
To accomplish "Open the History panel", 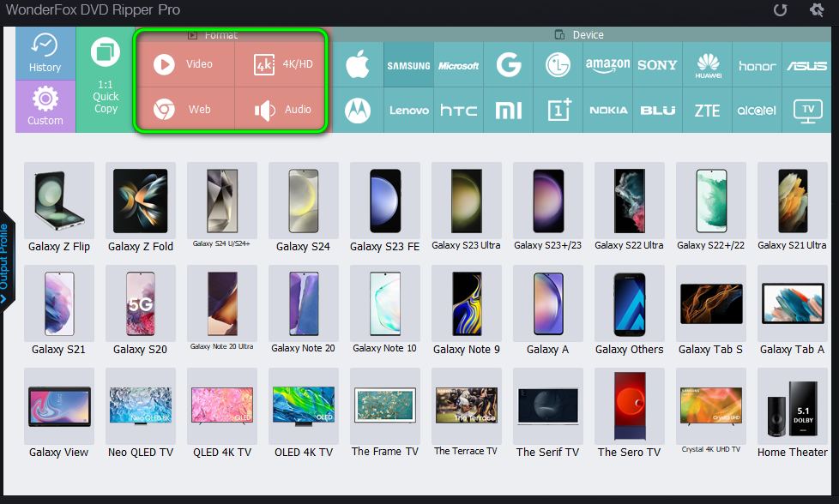I will pos(45,53).
